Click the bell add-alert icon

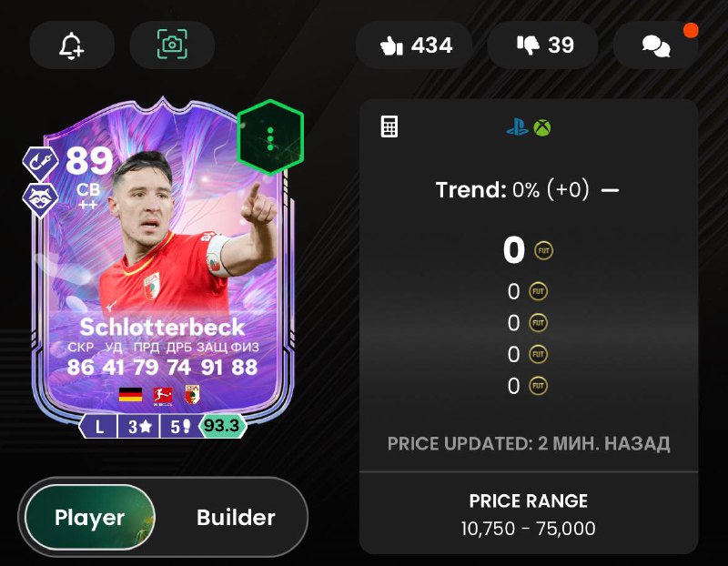pos(72,45)
